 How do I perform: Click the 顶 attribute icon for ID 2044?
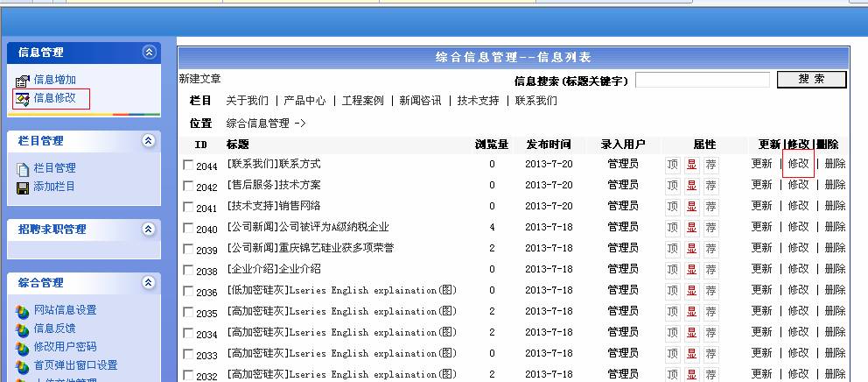pos(672,164)
